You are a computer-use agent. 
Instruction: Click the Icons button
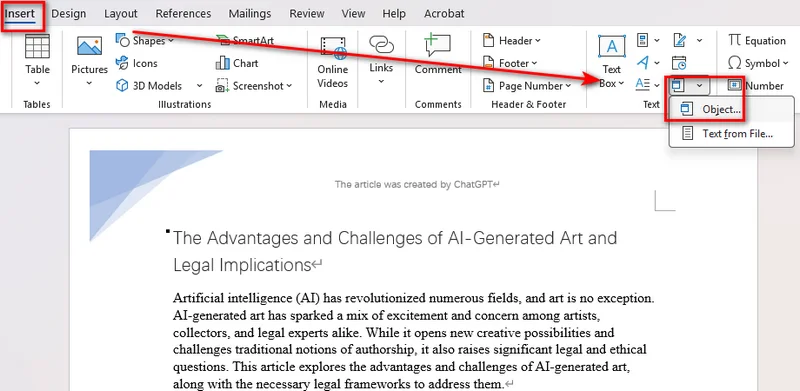pos(137,63)
